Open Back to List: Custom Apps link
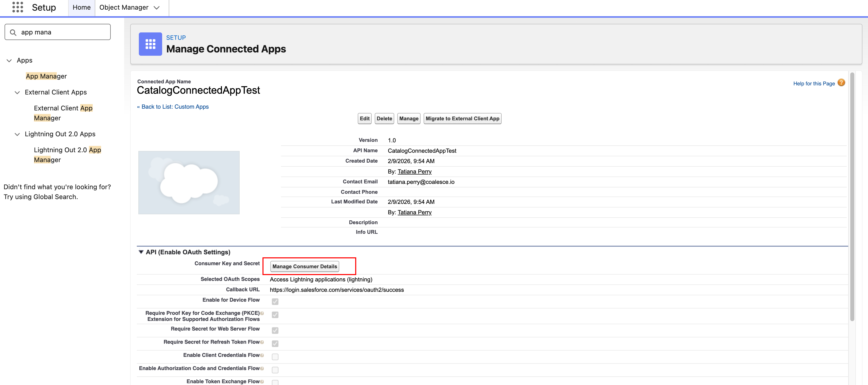Image resolution: width=868 pixels, height=385 pixels. point(173,106)
